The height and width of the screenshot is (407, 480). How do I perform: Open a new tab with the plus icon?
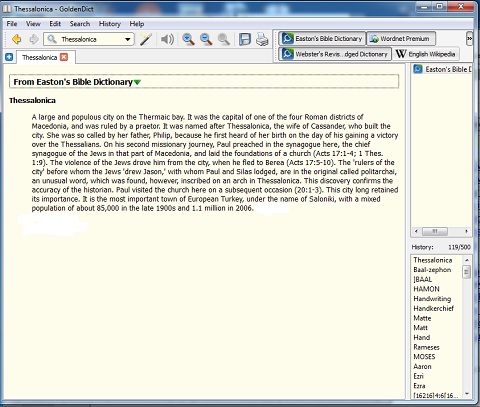click(9, 57)
